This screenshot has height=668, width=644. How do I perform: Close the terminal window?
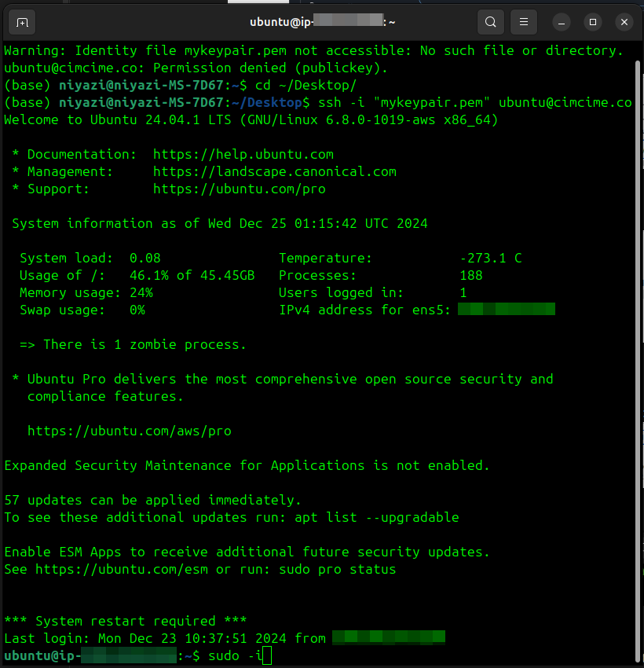point(624,22)
